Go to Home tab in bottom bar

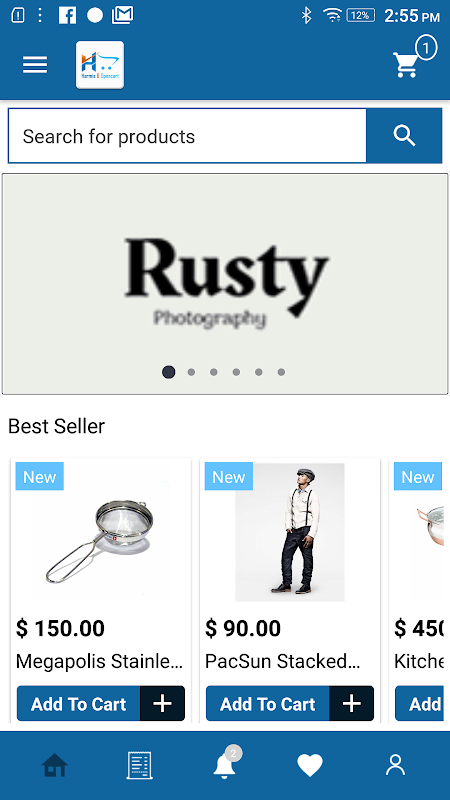55,765
